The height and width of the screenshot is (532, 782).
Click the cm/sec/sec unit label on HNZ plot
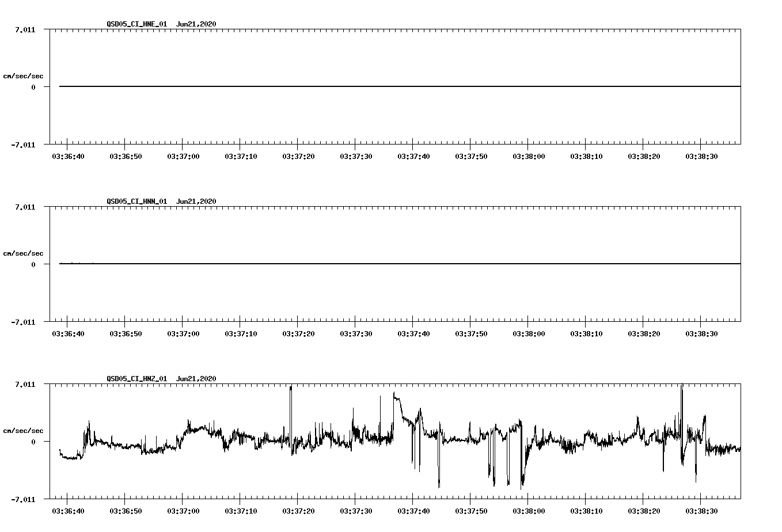click(23, 431)
